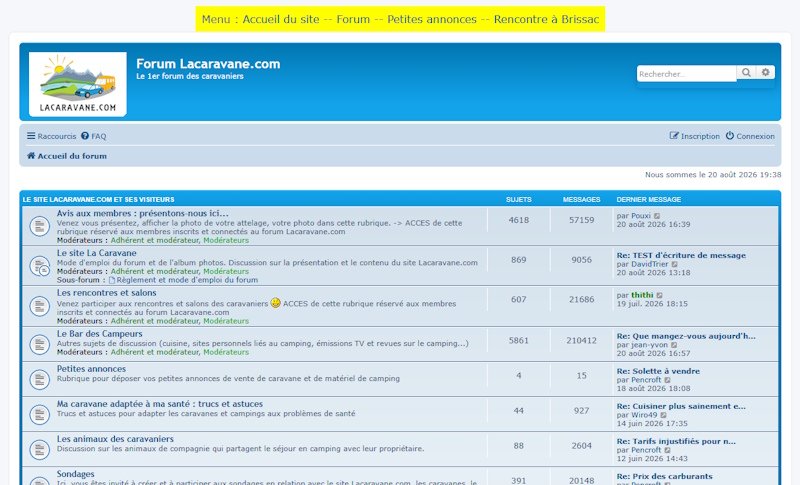800x485 pixels.
Task: Click the forum icon for Ma caravane adaptée
Action: pos(39,415)
